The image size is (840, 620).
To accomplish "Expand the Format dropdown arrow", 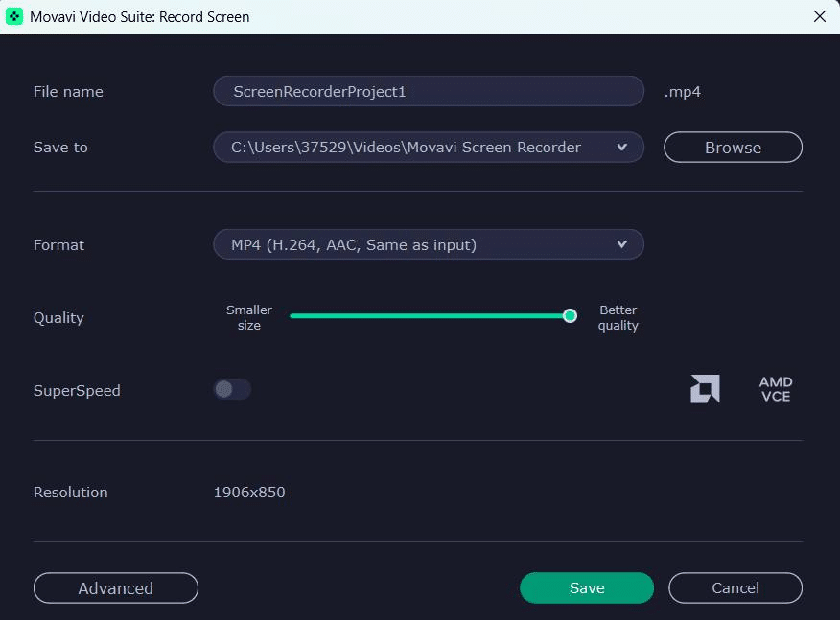I will pos(621,245).
